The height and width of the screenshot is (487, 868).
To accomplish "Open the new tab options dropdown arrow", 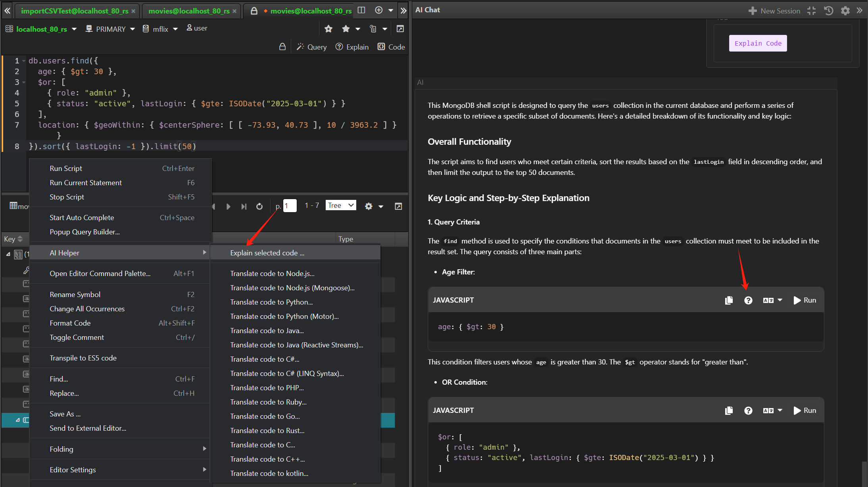I will (391, 10).
